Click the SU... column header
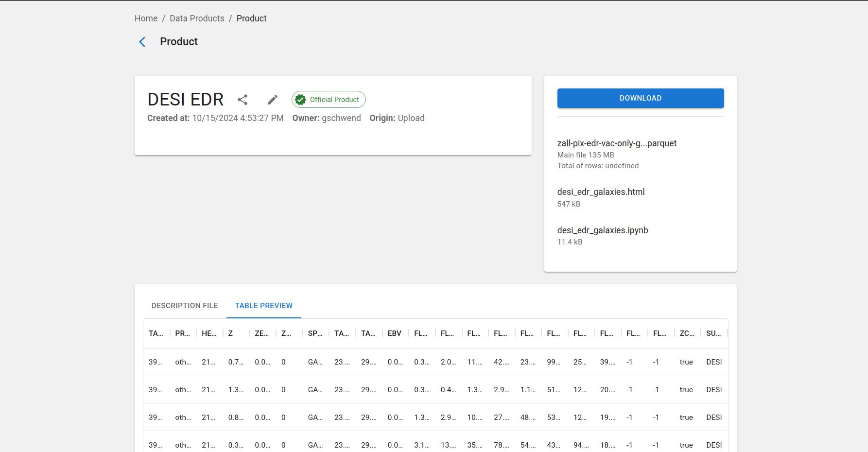The width and height of the screenshot is (868, 452). point(714,333)
